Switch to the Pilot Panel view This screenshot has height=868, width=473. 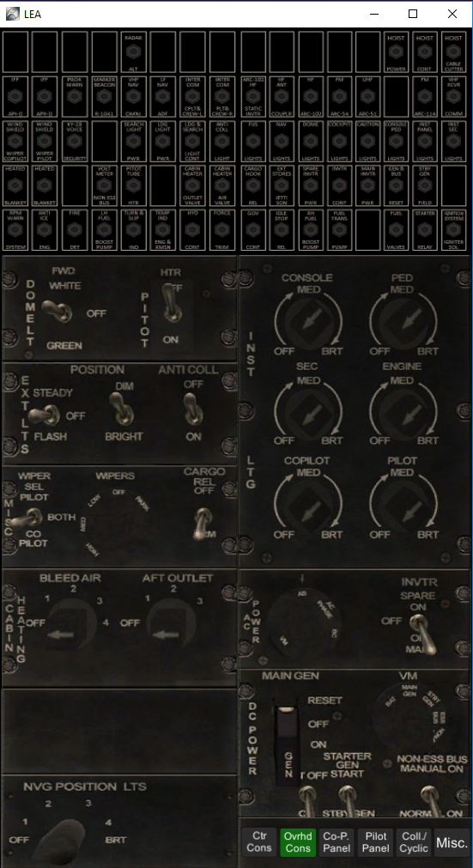(375, 842)
